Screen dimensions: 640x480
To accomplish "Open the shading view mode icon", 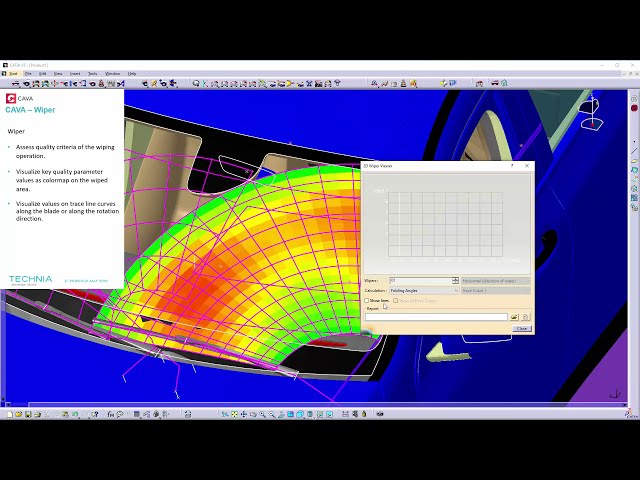I will pyautogui.click(x=310, y=414).
